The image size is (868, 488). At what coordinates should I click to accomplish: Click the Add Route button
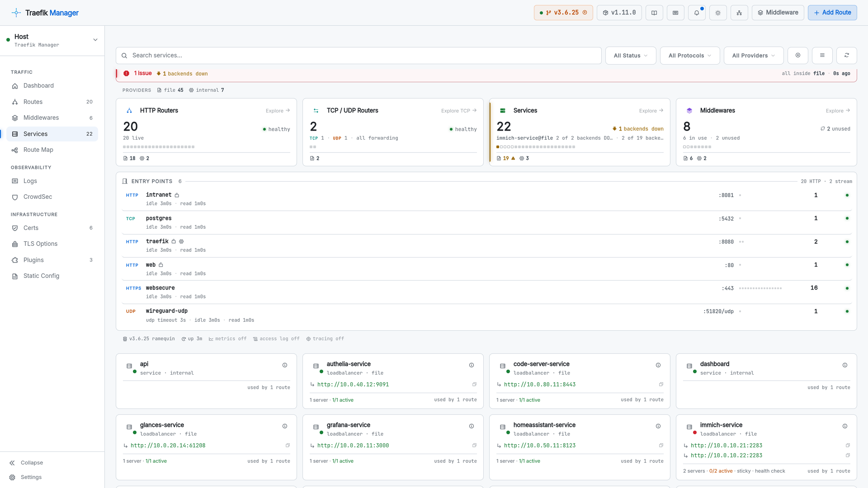832,13
